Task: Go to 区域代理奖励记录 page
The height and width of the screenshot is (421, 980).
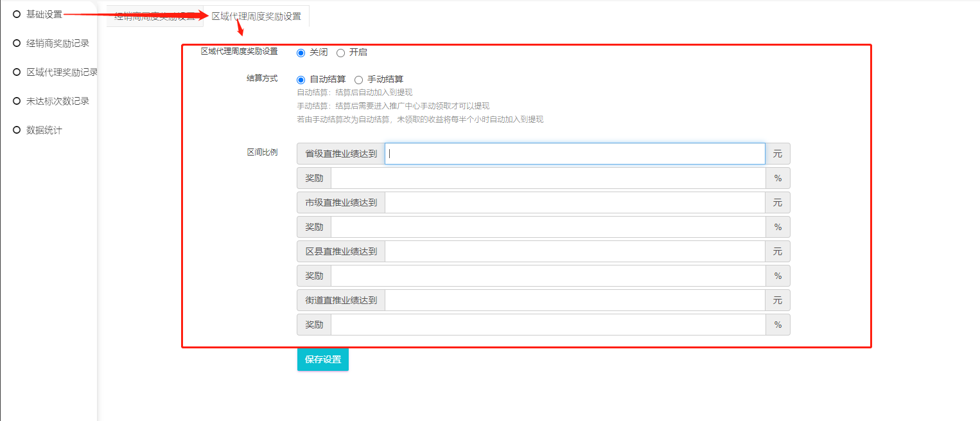Action: click(61, 72)
